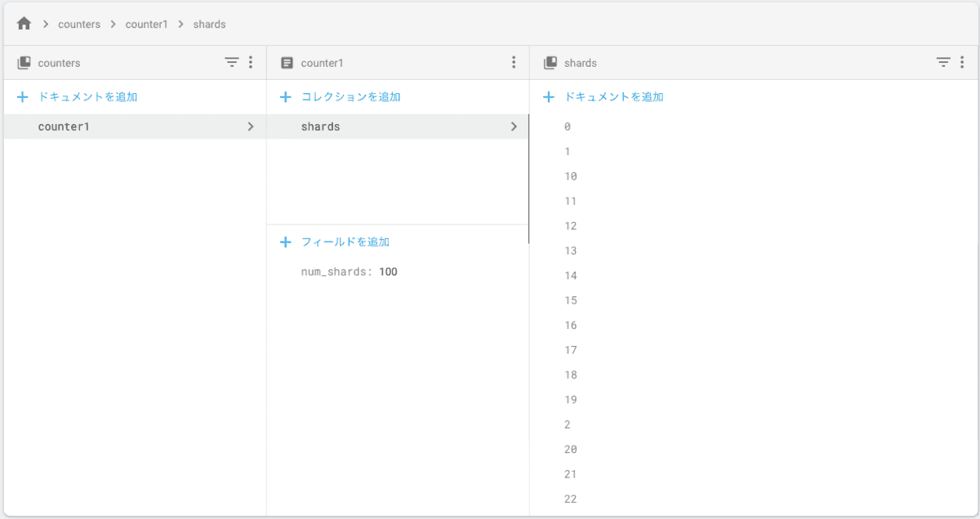Click plus icon to add collection in counter1
The image size is (980, 519).
click(286, 97)
